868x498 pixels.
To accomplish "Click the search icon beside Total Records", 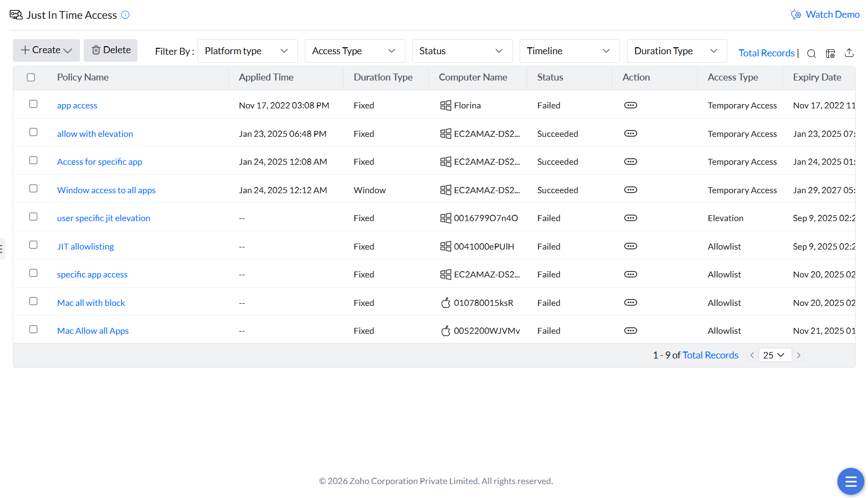I will (x=811, y=53).
